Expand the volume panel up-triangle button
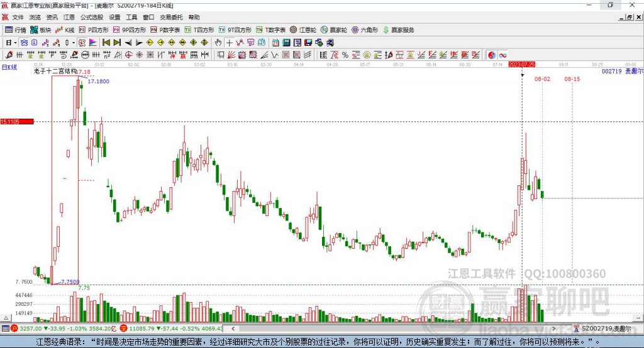 tap(6, 318)
